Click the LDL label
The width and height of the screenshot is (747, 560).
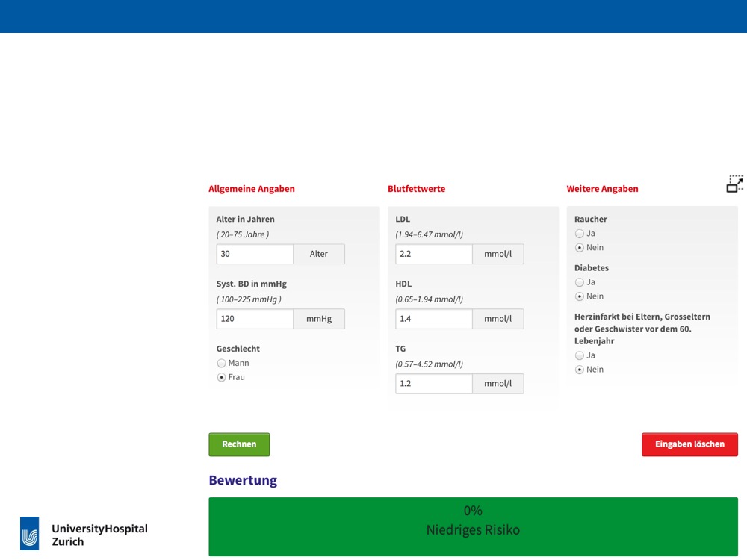[x=403, y=219]
